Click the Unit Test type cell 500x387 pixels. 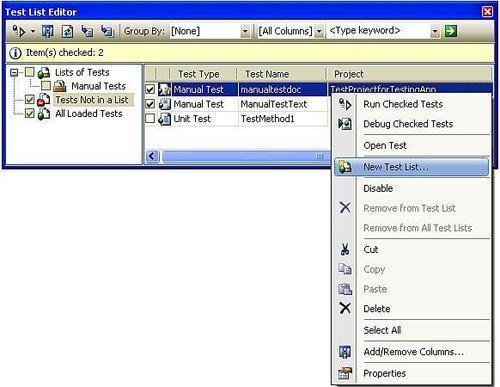tap(204, 119)
